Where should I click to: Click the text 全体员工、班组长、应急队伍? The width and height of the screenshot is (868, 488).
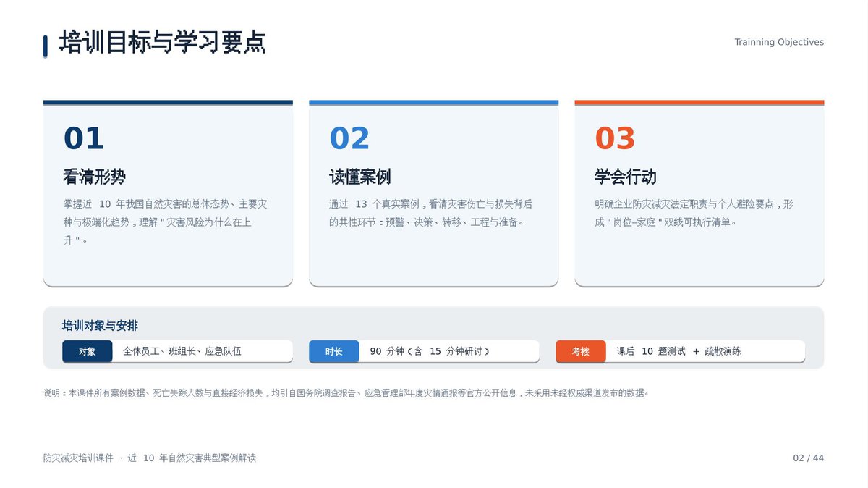[x=182, y=351]
